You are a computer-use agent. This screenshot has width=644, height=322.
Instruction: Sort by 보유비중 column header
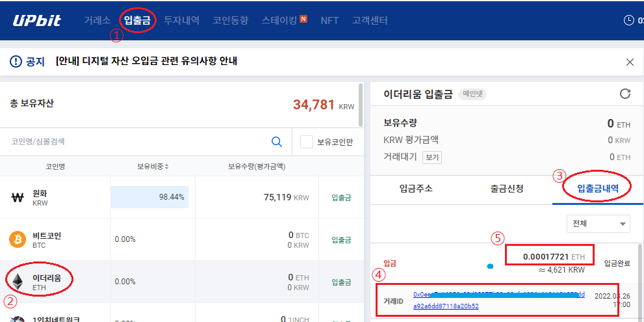tap(153, 167)
